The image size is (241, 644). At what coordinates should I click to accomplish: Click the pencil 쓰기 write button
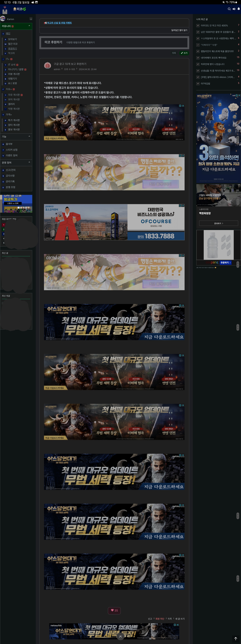(184, 53)
